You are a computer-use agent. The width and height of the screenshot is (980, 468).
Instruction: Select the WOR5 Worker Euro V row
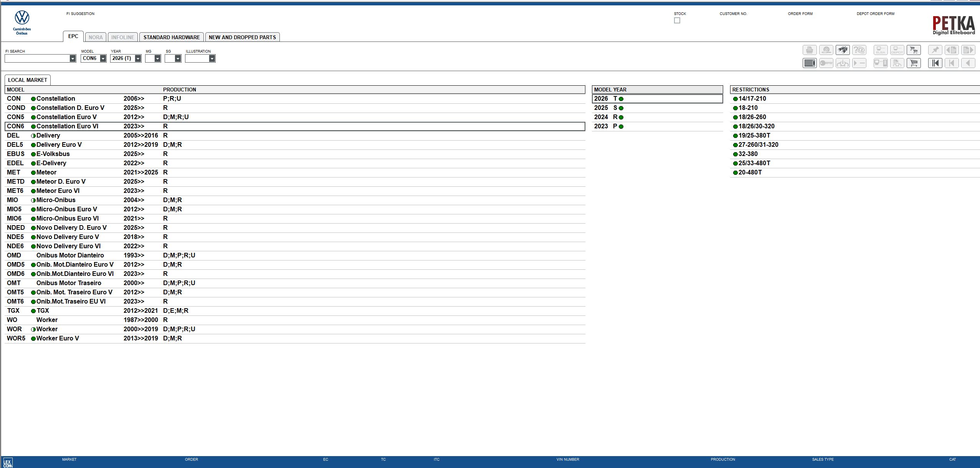pos(295,339)
